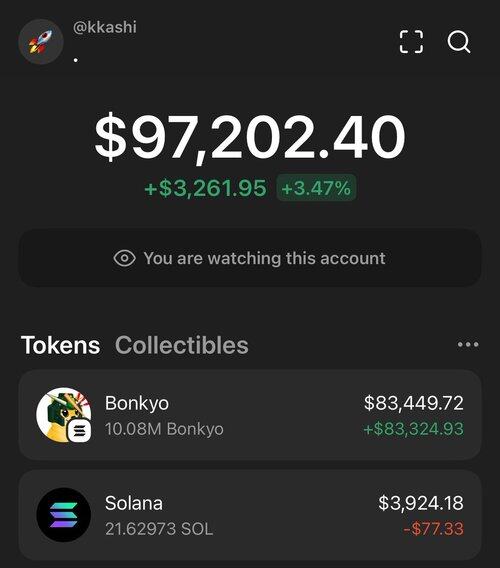Image resolution: width=500 pixels, height=568 pixels.
Task: Tap the 21.62973 SOL balance text
Action: (159, 529)
